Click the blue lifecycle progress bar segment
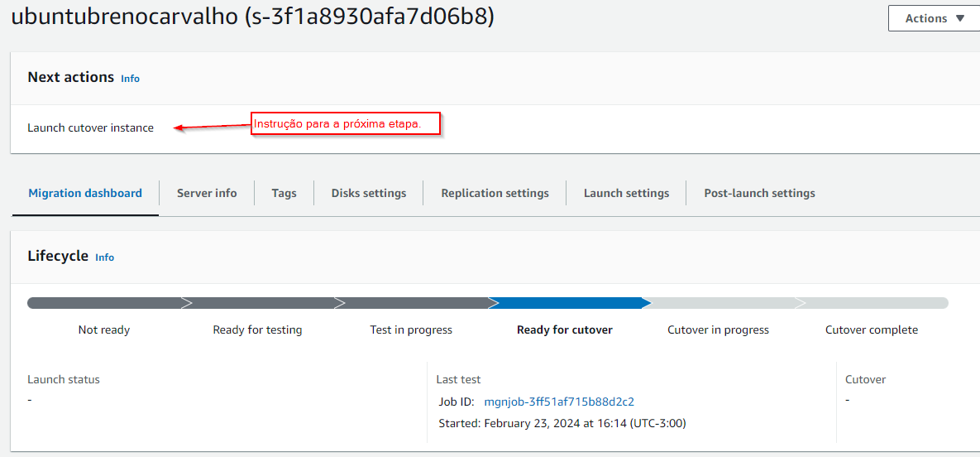The height and width of the screenshot is (457, 980). coord(566,303)
